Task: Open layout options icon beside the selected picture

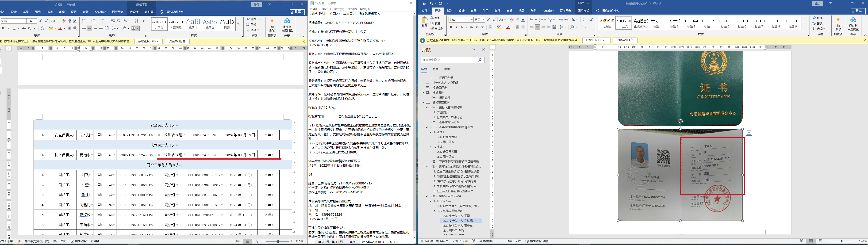Action: point(749,132)
